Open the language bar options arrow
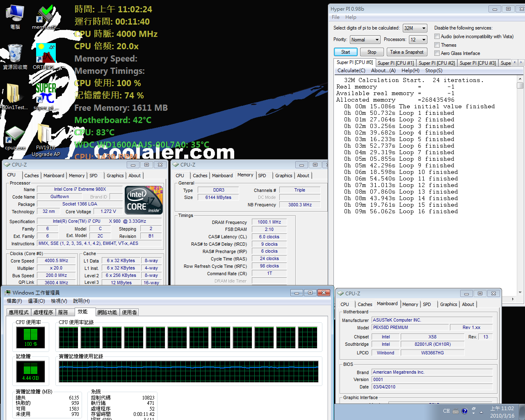Image resolution: width=525 pixels, height=420 pixels. pos(474,413)
